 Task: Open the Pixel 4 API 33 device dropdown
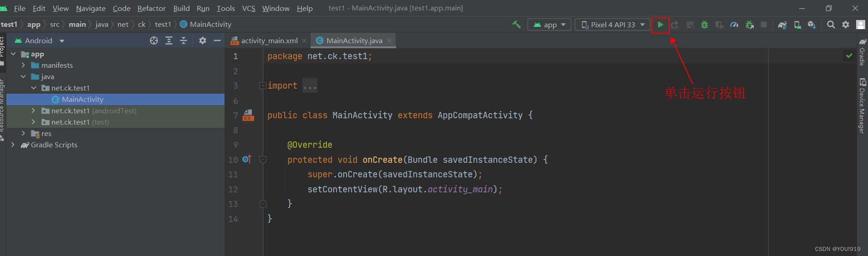613,25
